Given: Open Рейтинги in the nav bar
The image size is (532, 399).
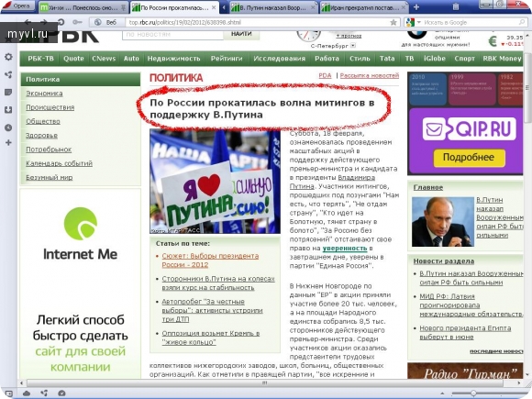Looking at the screenshot, I should 227,59.
